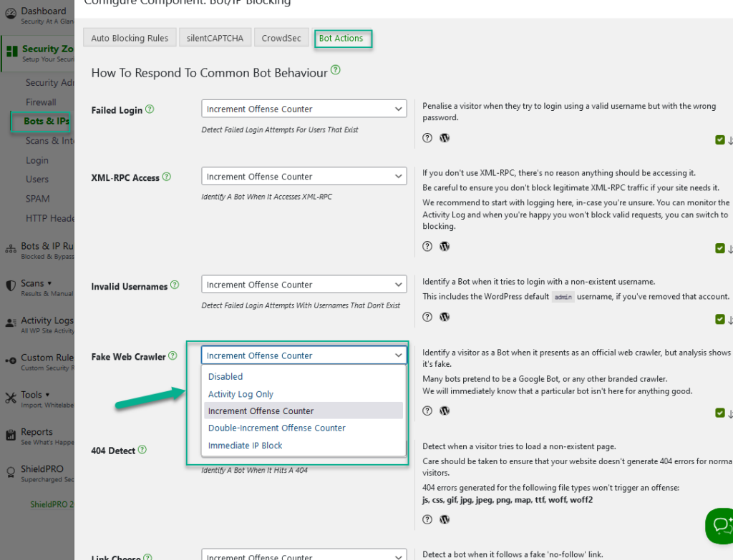The height and width of the screenshot is (560, 733).
Task: Choose Activity Log Only for Fake Web Crawler
Action: pos(240,393)
